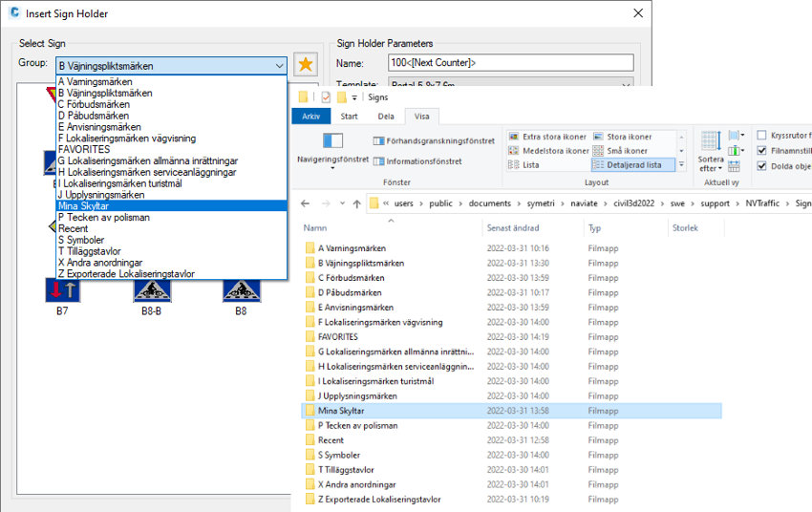Screen dimensions: 812x512
Task: Enable the Kryssrutor checkbox
Action: [761, 135]
